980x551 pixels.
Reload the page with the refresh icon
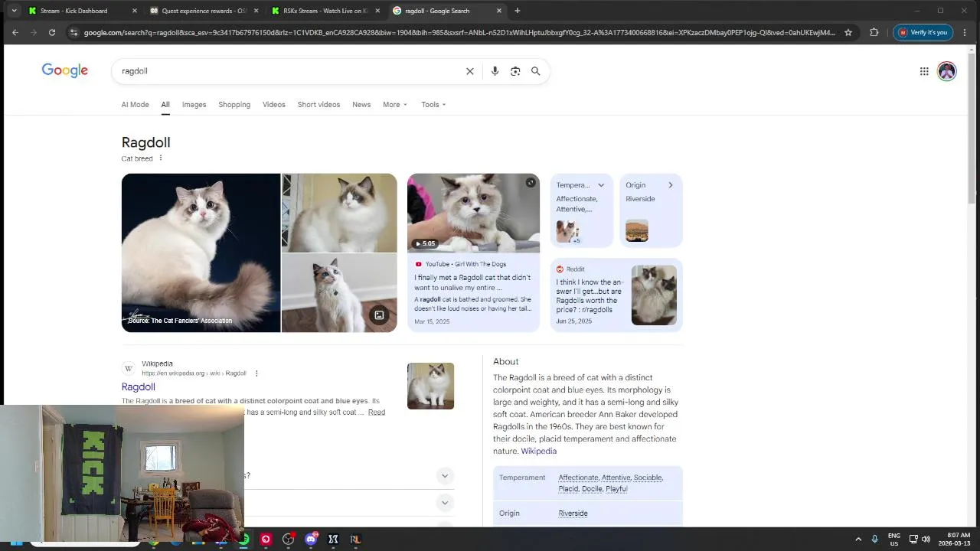click(x=52, y=32)
